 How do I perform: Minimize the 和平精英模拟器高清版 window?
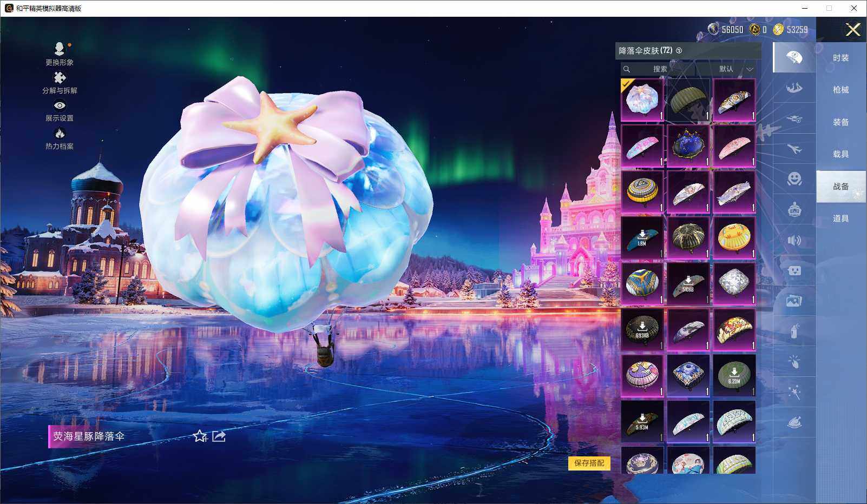point(805,8)
